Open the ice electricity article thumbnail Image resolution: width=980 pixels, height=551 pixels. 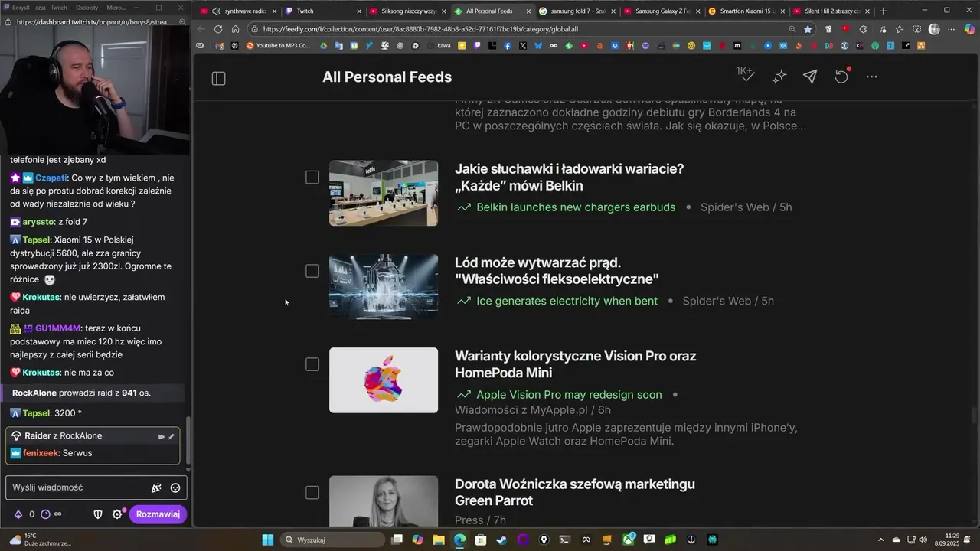(384, 286)
